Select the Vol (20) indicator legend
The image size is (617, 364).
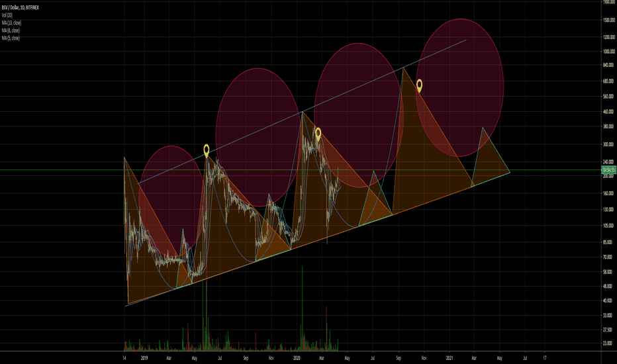pos(7,15)
